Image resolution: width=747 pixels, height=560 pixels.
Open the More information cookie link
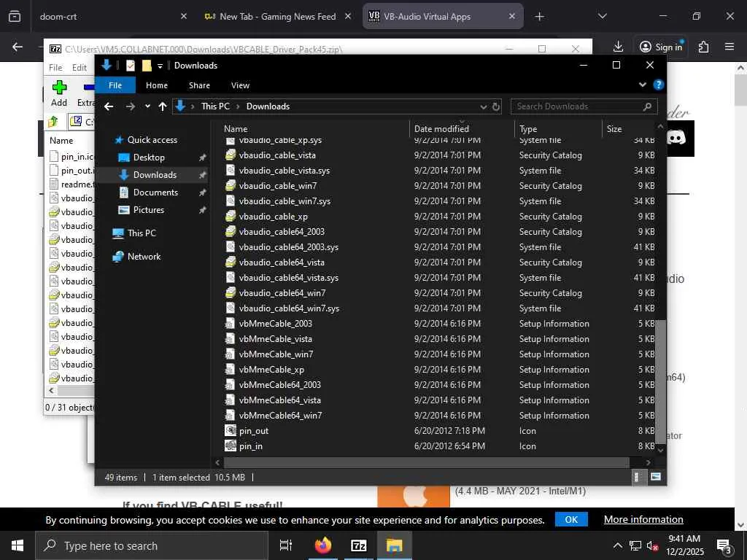click(643, 519)
